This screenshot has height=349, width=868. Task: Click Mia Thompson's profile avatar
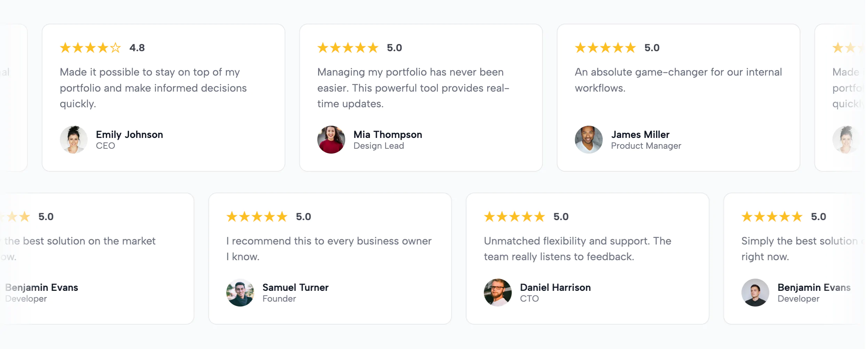click(331, 139)
